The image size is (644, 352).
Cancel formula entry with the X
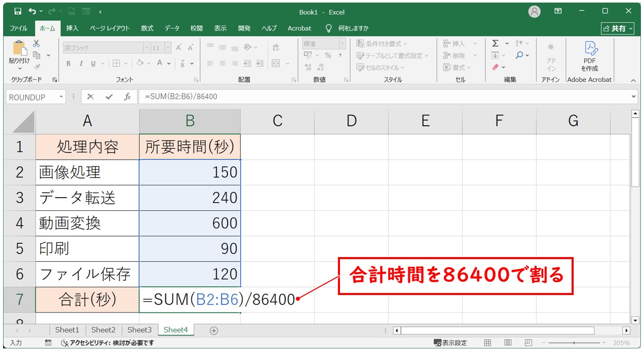point(90,96)
